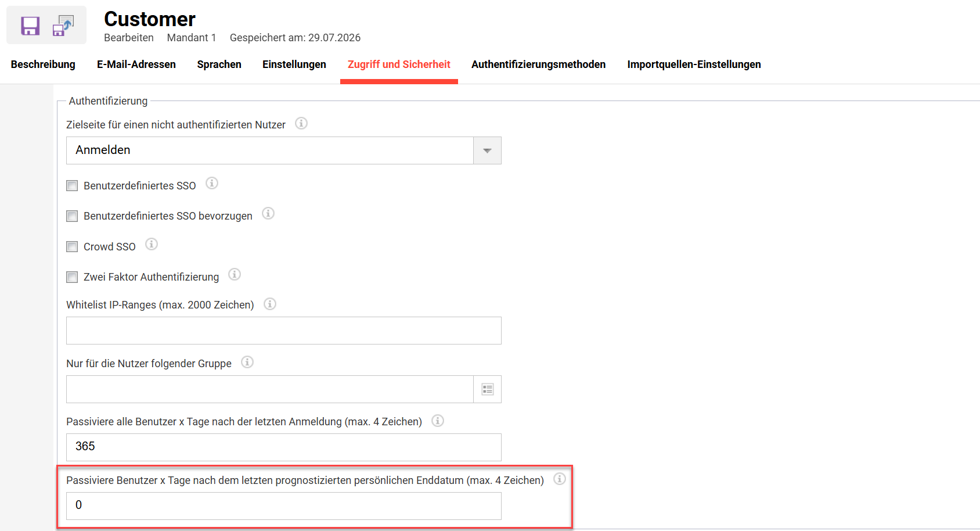Click the Customer heading
This screenshot has height=531, width=980.
click(x=150, y=19)
